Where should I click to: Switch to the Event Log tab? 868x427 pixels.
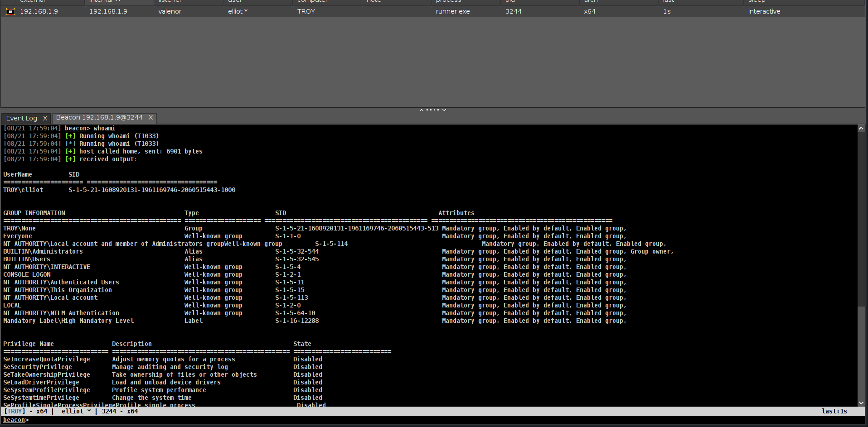click(21, 118)
